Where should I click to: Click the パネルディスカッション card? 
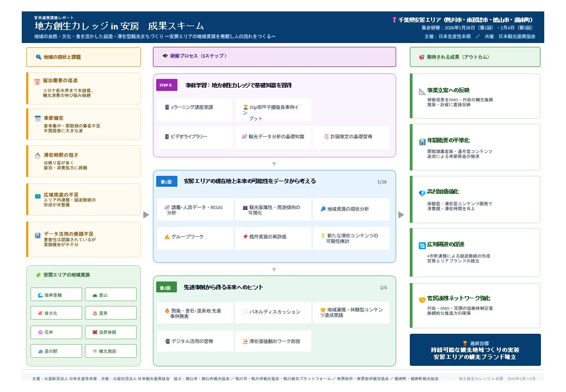coord(273,312)
